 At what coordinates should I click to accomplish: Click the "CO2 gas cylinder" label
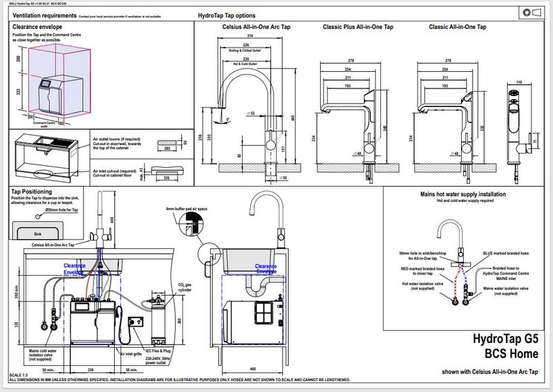tap(185, 287)
